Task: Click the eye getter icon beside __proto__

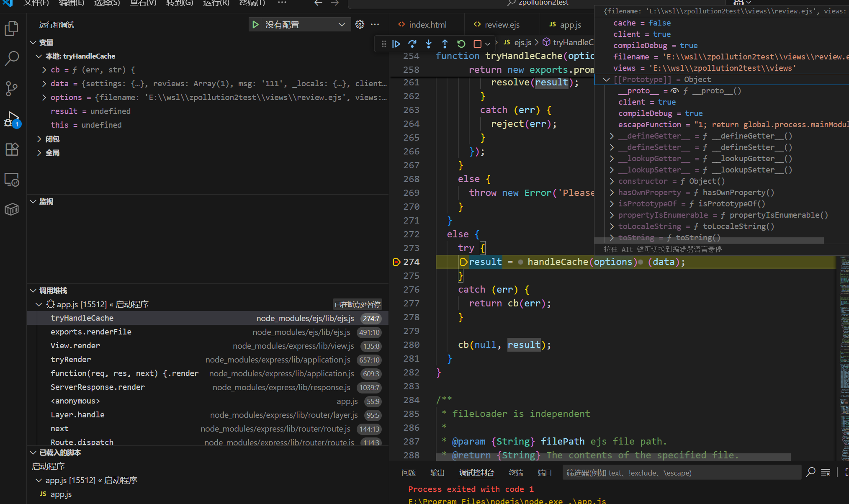Action: click(674, 91)
